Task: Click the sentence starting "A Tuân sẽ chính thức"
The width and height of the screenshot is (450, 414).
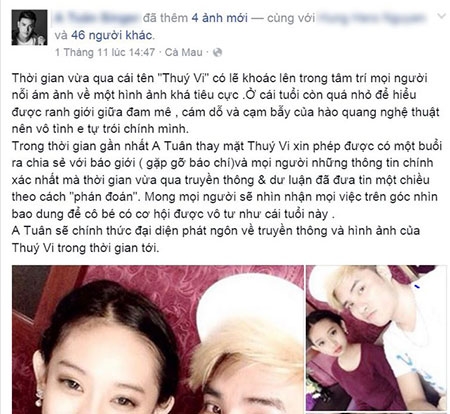Action: pos(216,231)
